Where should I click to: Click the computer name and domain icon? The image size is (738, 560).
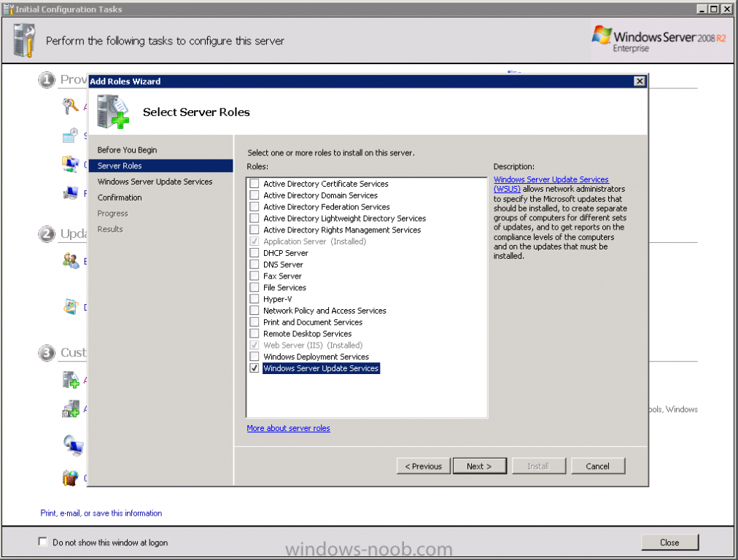pyautogui.click(x=71, y=192)
